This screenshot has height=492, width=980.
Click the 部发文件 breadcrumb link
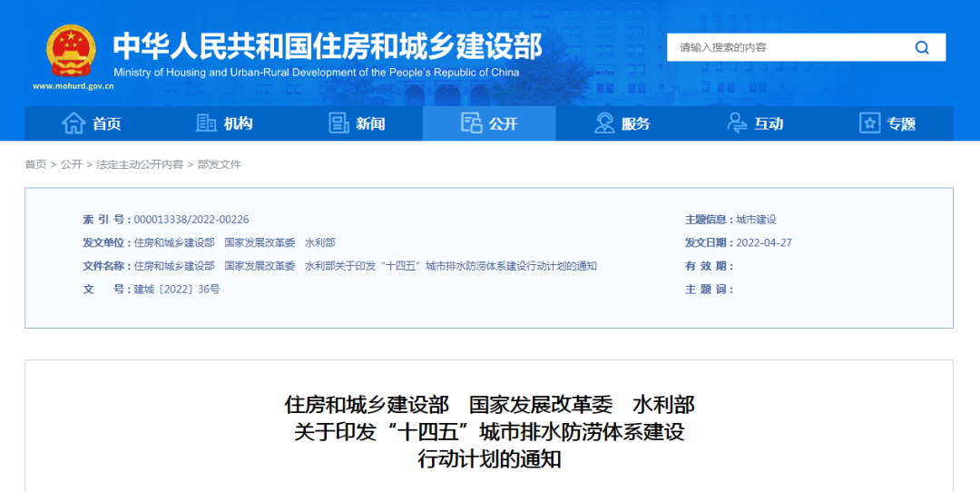click(x=219, y=164)
